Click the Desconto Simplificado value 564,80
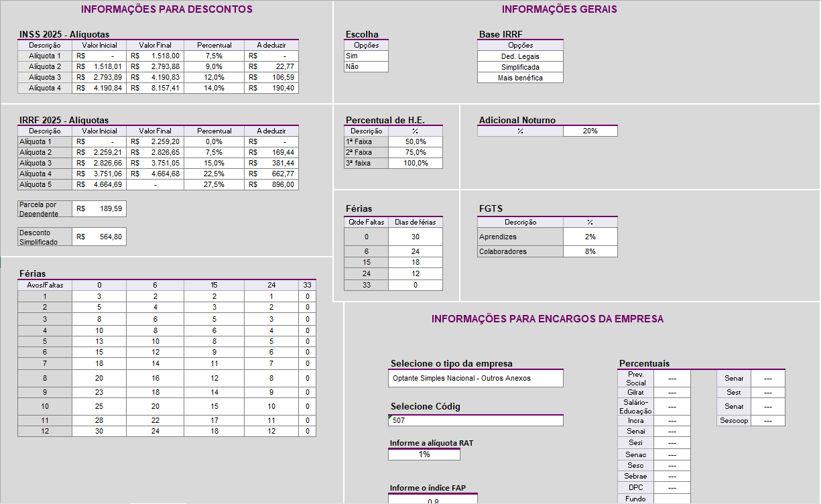 99,237
